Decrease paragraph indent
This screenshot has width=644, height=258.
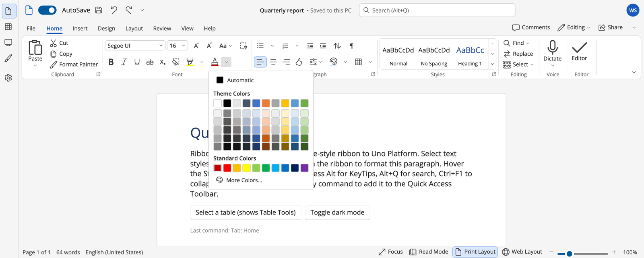(310, 46)
